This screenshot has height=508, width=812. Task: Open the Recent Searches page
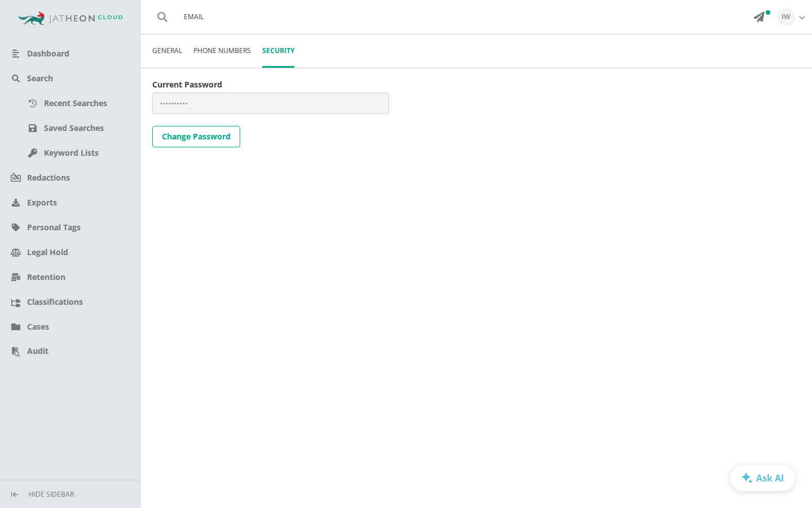click(76, 103)
